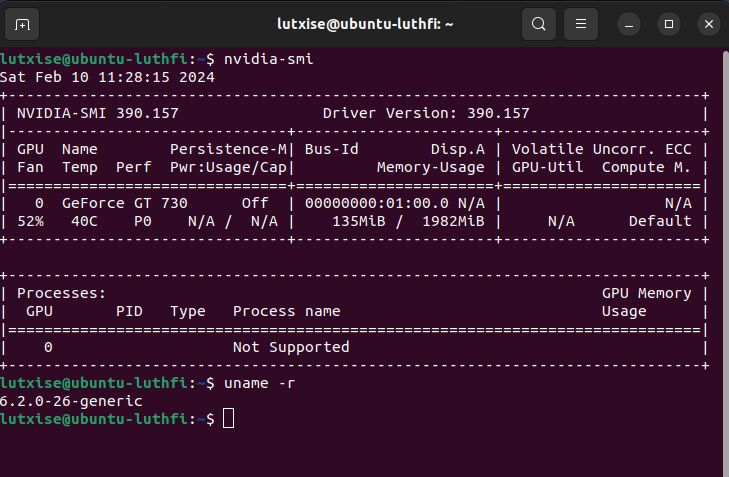Viewport: 729px width, 477px height.
Task: Click the Memory-Usage header
Action: 431,167
